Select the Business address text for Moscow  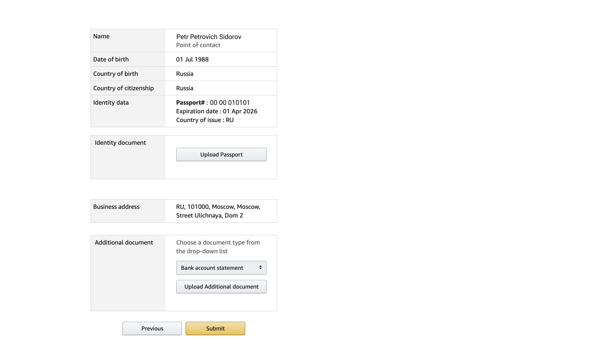click(x=218, y=211)
